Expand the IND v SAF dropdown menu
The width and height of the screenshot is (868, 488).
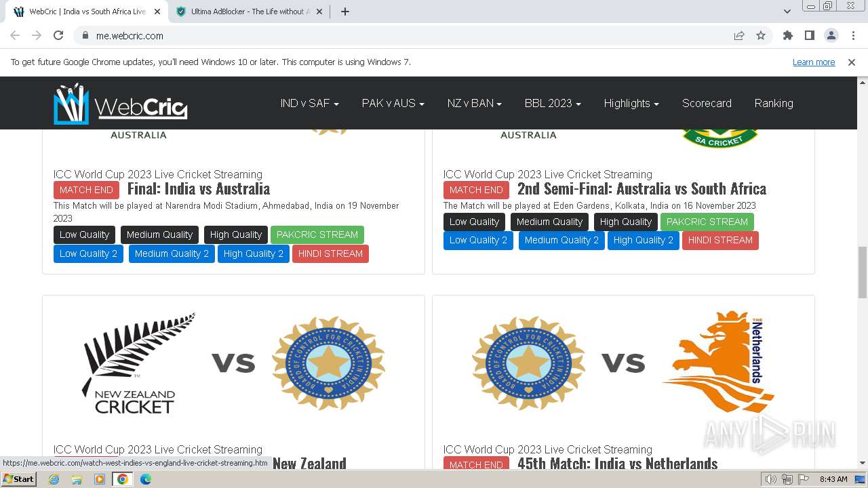309,103
